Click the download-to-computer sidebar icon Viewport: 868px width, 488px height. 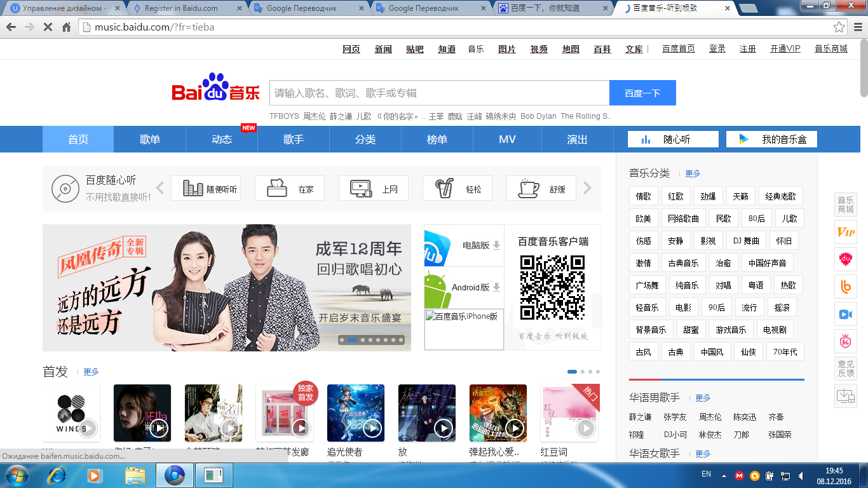pyautogui.click(x=846, y=396)
